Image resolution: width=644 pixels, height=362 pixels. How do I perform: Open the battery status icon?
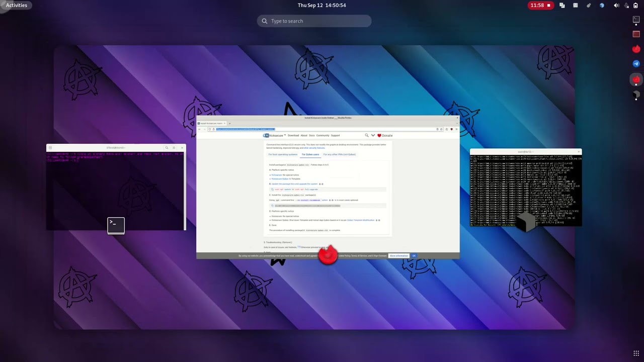(635, 6)
